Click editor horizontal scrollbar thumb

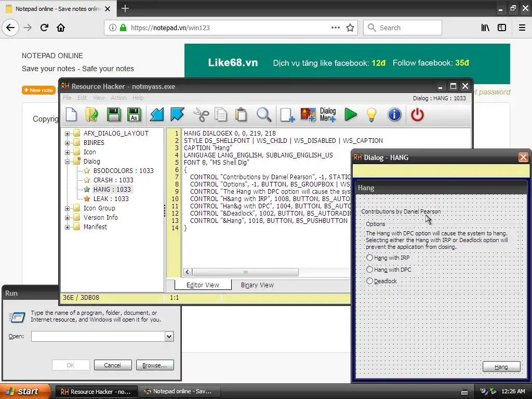click(x=245, y=272)
